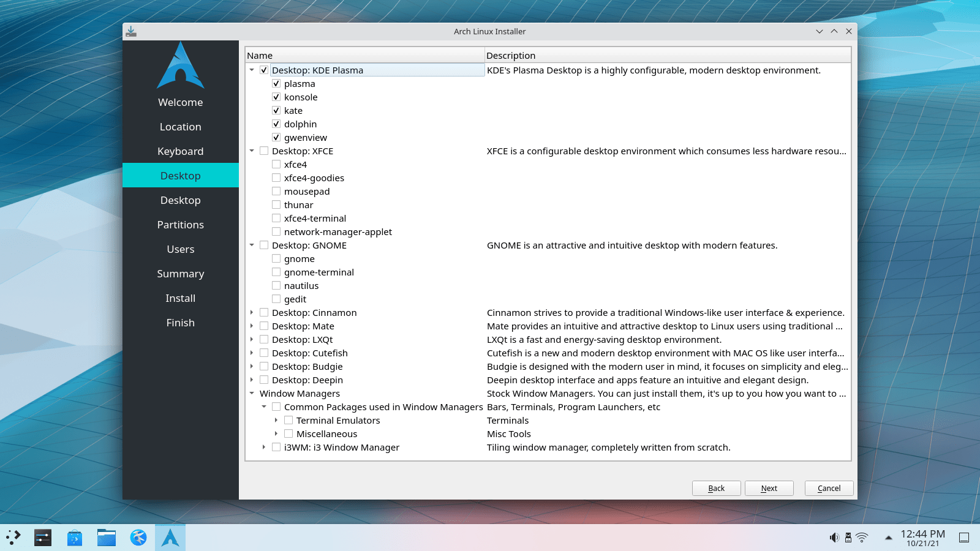Click the Wi-Fi icon in the system tray

coord(863,537)
